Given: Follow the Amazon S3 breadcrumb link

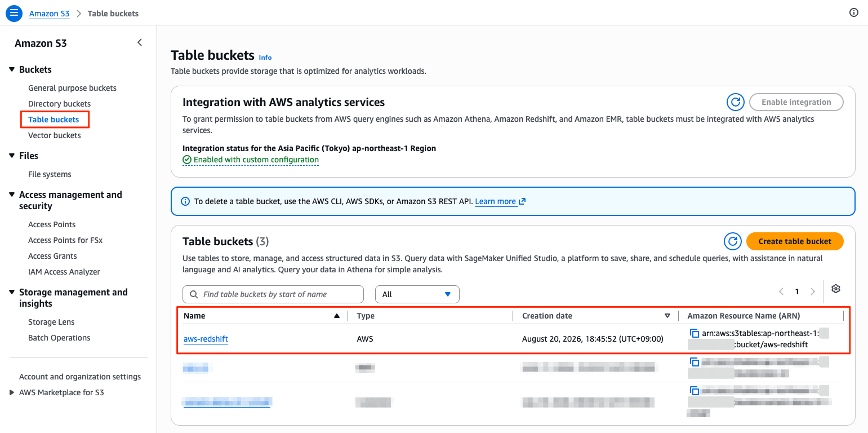Looking at the screenshot, I should coord(50,14).
